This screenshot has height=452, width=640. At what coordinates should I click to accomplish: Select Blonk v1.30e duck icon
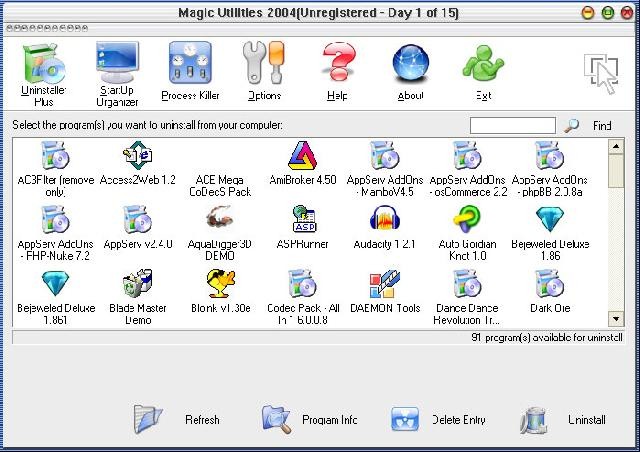220,283
